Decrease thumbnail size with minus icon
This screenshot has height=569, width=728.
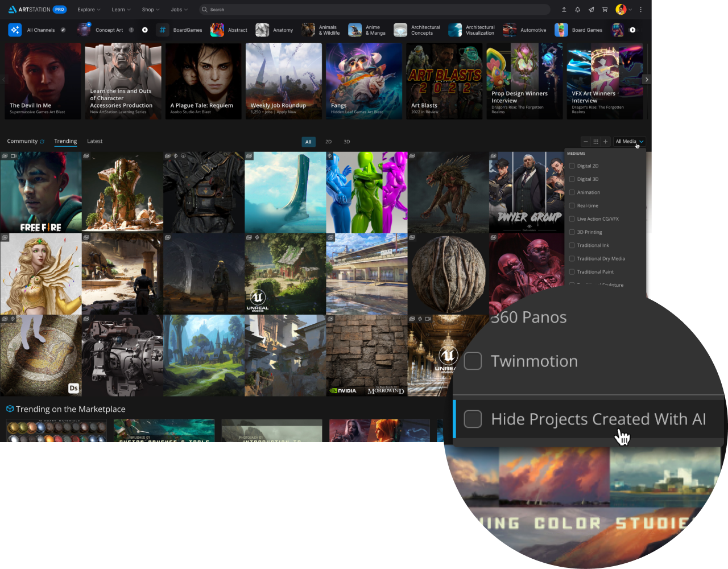tap(586, 141)
